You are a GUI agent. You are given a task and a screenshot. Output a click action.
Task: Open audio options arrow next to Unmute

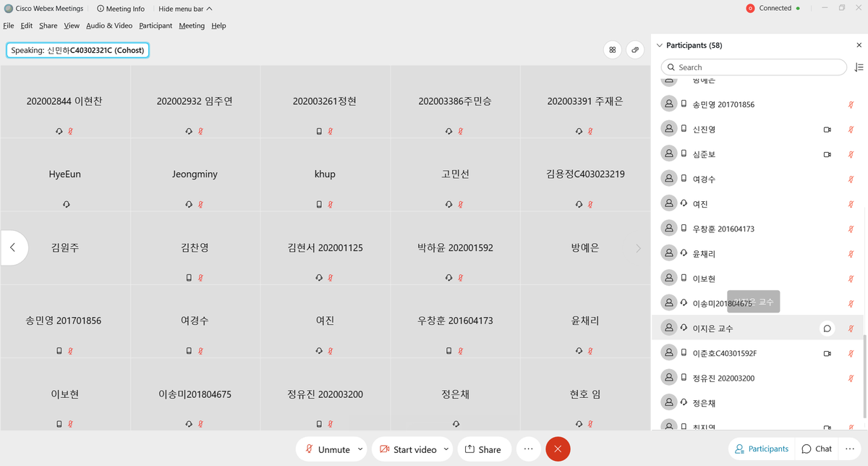pyautogui.click(x=359, y=449)
